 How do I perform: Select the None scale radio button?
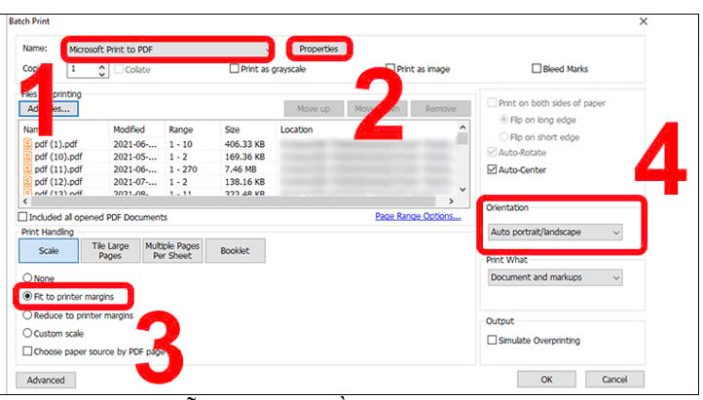(x=27, y=278)
